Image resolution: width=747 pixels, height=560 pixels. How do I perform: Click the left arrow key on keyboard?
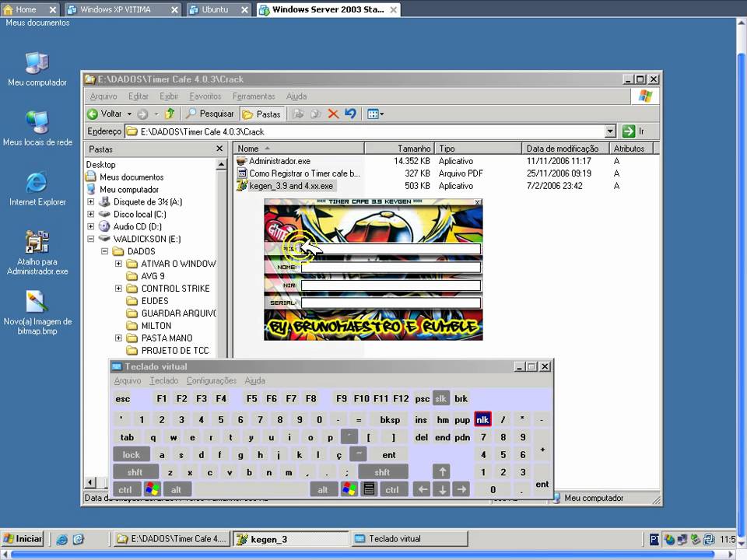tap(422, 489)
